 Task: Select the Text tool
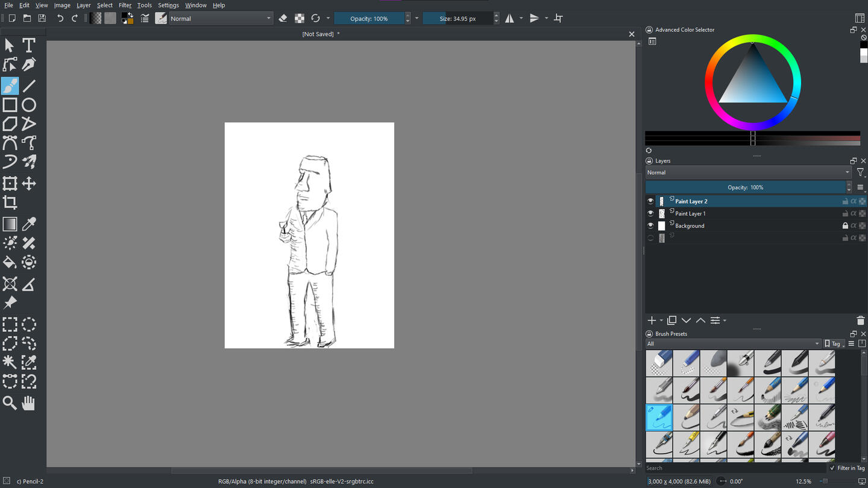pyautogui.click(x=28, y=45)
